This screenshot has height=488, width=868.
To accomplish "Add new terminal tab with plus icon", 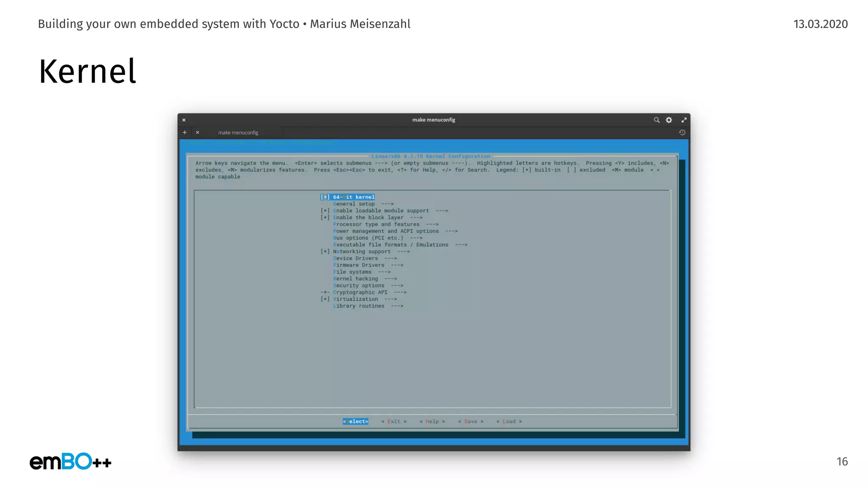I will tap(184, 133).
